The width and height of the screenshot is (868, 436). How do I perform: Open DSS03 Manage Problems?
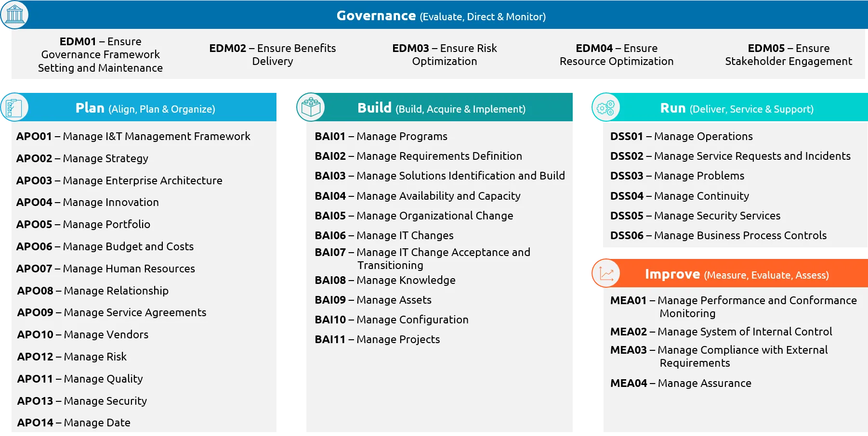[x=677, y=176]
